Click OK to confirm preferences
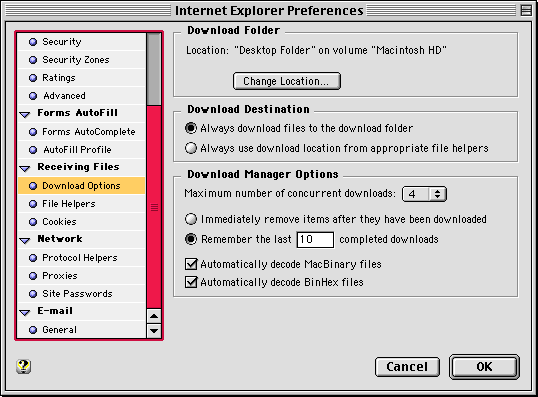538x397 pixels. click(x=484, y=367)
